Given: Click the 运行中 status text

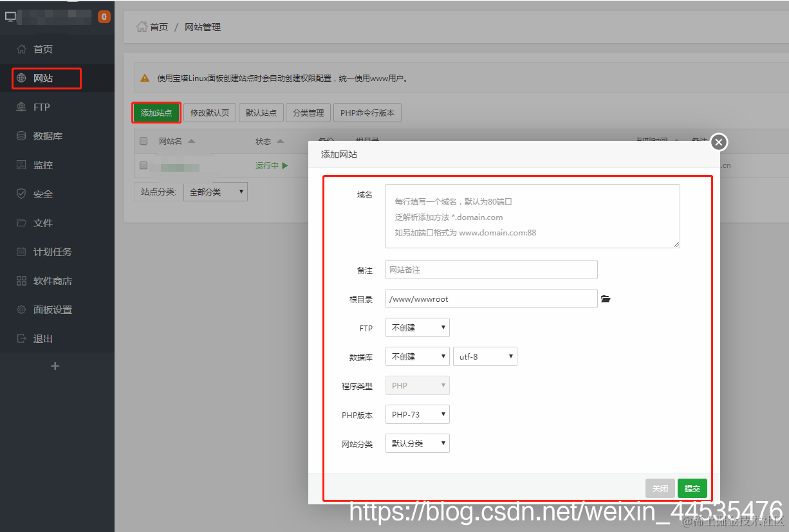Looking at the screenshot, I should click(x=267, y=165).
